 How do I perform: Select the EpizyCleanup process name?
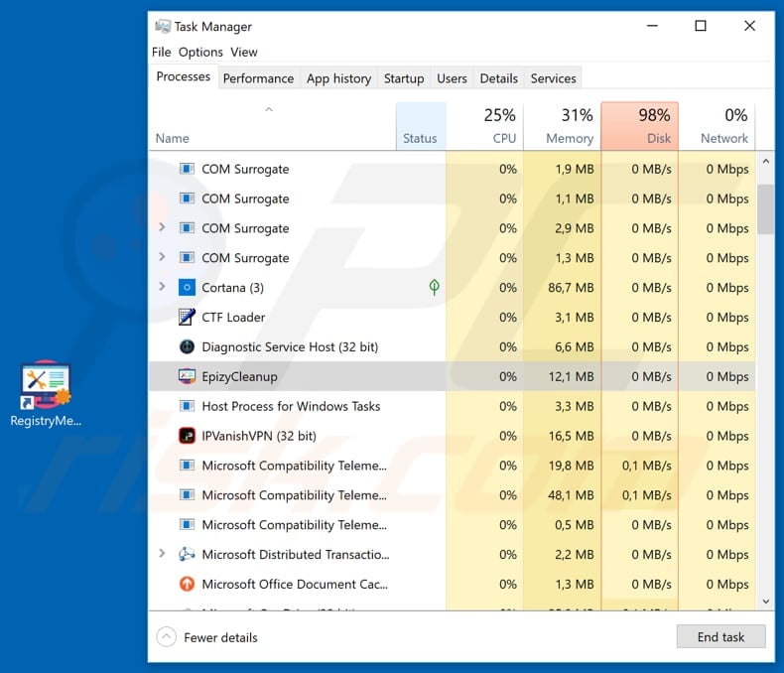pyautogui.click(x=239, y=376)
